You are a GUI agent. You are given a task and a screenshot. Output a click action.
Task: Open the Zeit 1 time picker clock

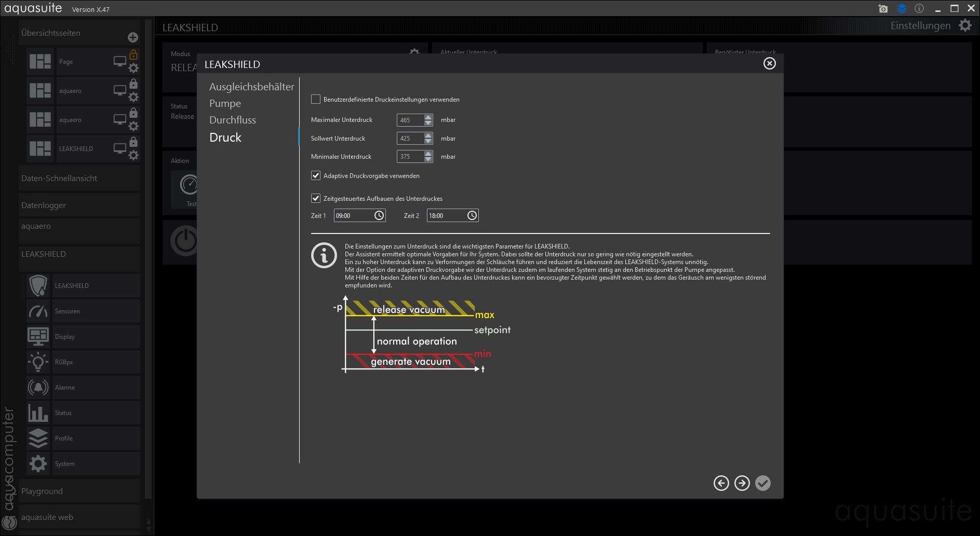point(380,215)
